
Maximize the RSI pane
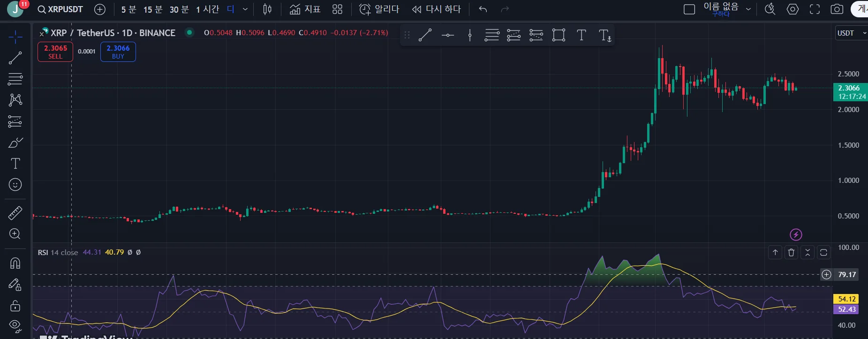[x=823, y=253]
